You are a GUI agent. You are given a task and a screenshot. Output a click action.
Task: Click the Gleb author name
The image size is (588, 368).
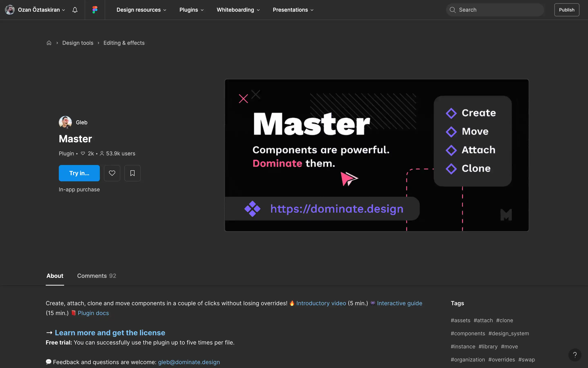click(x=81, y=122)
